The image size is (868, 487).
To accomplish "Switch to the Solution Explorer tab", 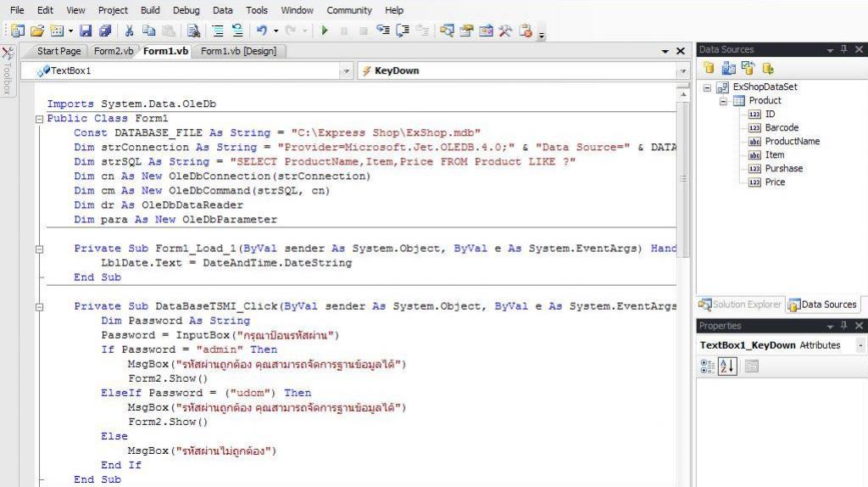I will tap(740, 305).
